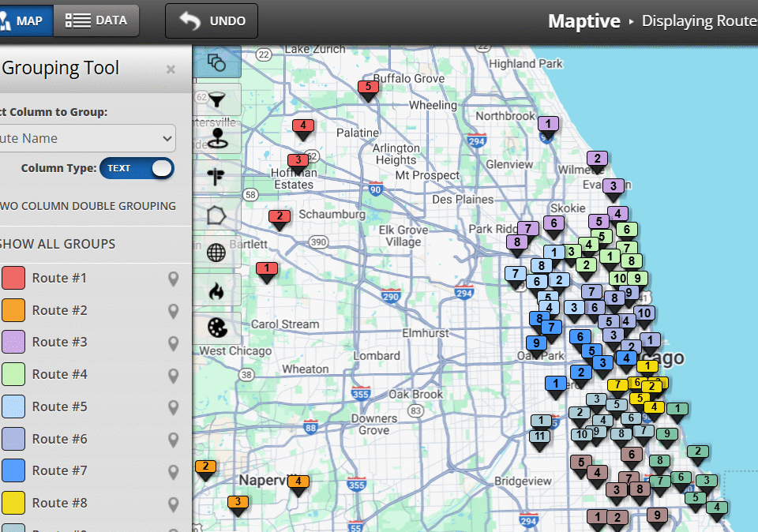Screen dimensions: 758x532
Task: Click the orange Route #2 color swatch
Action: tap(13, 310)
